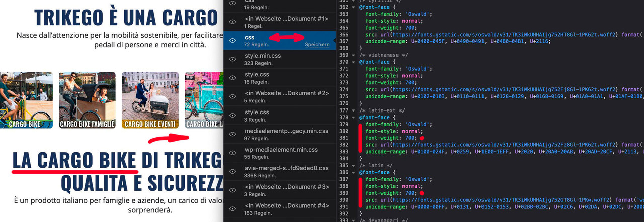Click the Speichern link for the css stylesheet

coord(317,45)
